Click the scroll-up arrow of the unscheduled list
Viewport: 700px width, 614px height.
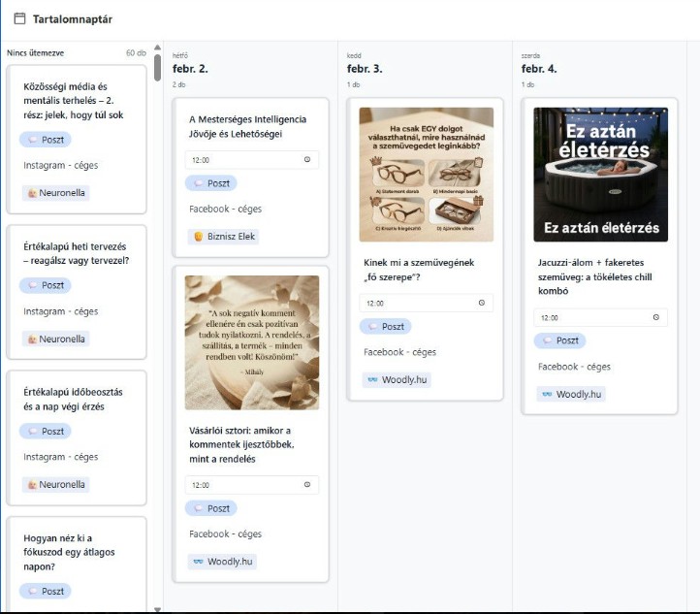pos(157,48)
